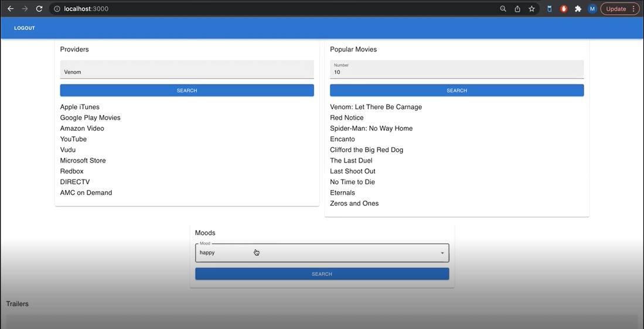This screenshot has height=329, width=644.
Task: Open the blue beaker extension icon
Action: click(550, 9)
